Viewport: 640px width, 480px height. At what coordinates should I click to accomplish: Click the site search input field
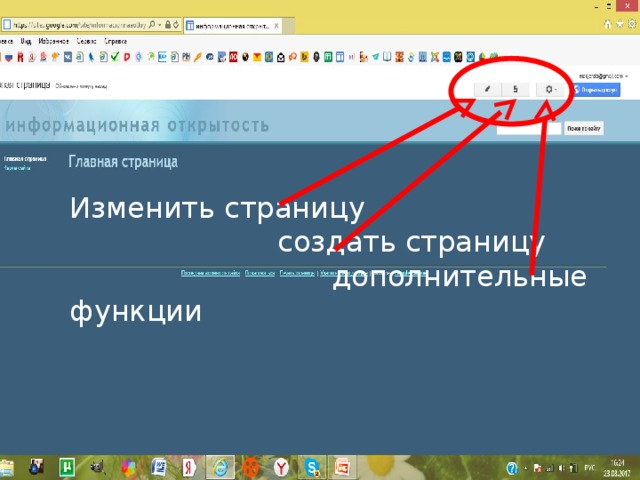pos(529,129)
